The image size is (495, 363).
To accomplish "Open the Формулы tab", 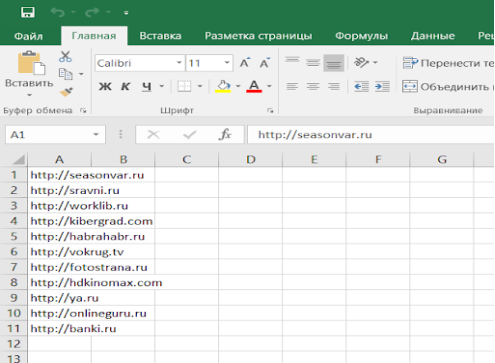I will pos(361,36).
